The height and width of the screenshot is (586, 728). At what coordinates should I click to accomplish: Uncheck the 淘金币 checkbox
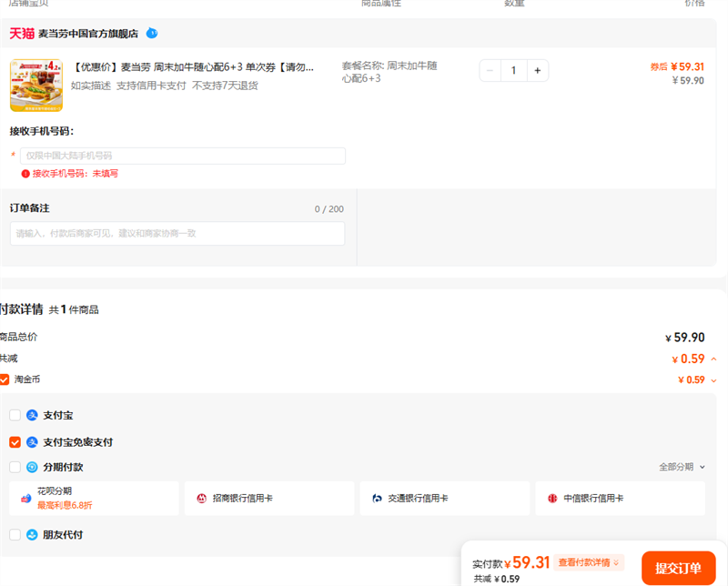coord(5,379)
